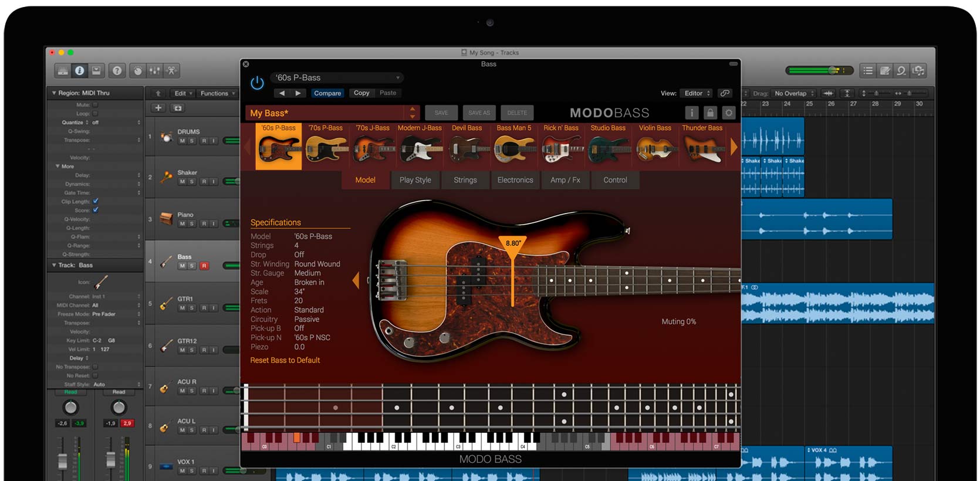Open the Library button in Logic toolbar
This screenshot has height=481, width=980.
point(63,71)
